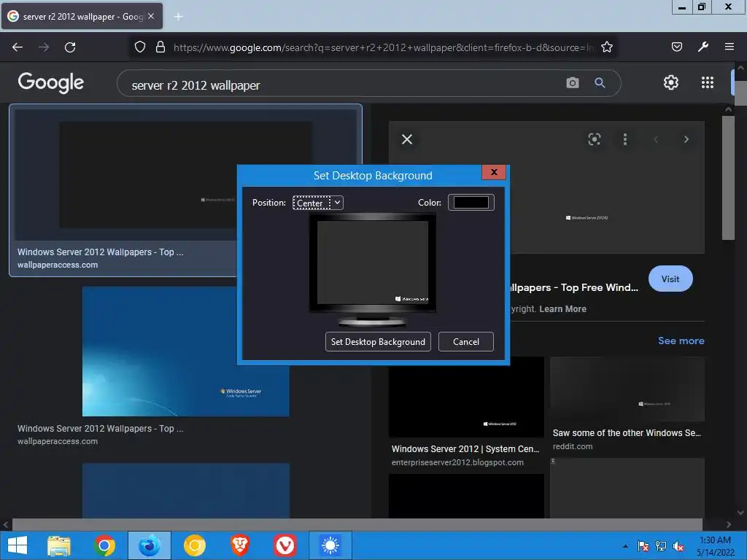Open the reddit.com related image thumbnail
The width and height of the screenshot is (747, 560).
tap(627, 389)
